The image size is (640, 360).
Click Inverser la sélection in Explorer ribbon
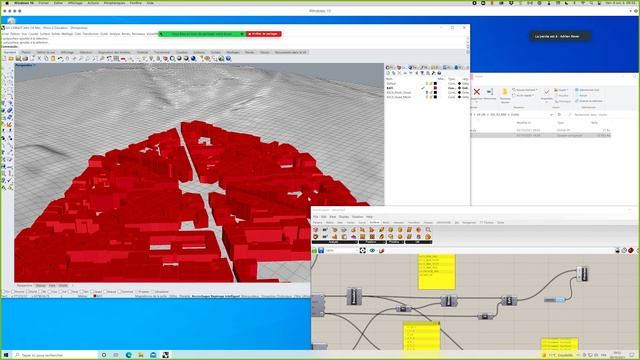pos(589,101)
